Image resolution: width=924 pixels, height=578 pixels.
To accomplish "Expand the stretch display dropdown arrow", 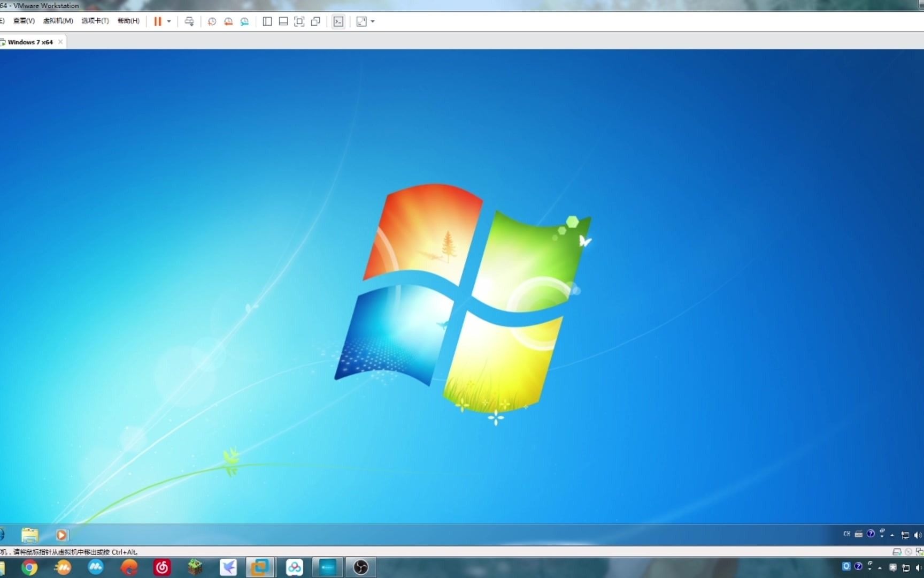I will tap(373, 21).
